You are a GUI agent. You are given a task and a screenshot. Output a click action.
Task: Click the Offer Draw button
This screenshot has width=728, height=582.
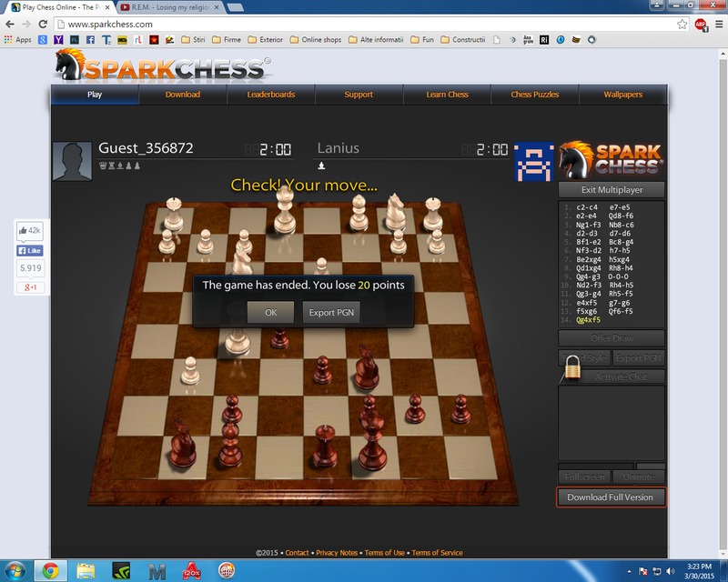612,338
